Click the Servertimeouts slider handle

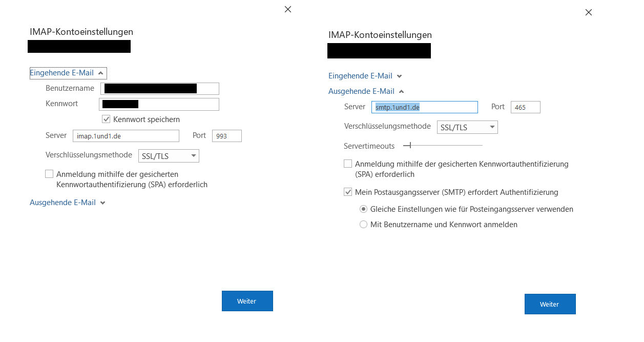410,146
